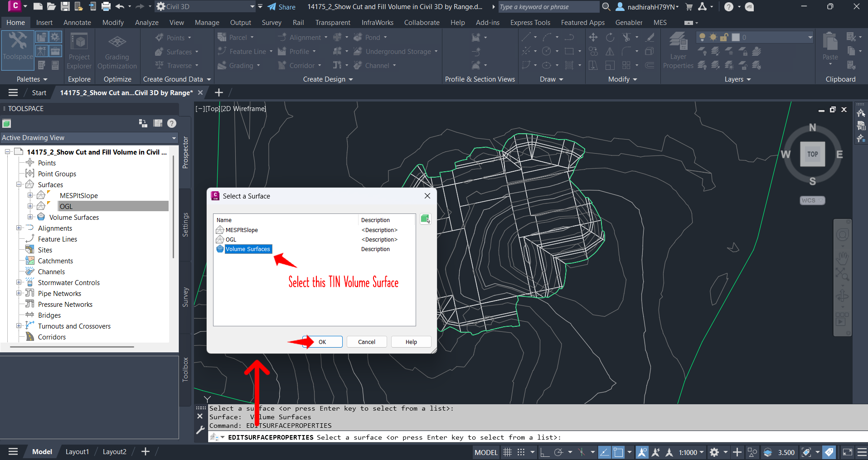Viewport: 868px width, 460px height.
Task: Expand the Volume Surfaces tree node
Action: tap(31, 217)
